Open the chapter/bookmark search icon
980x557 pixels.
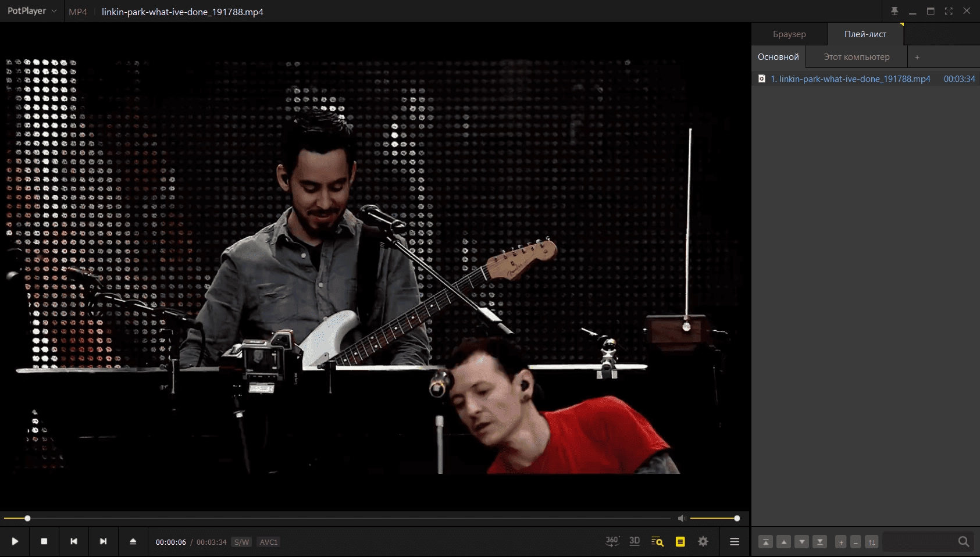[x=657, y=541]
